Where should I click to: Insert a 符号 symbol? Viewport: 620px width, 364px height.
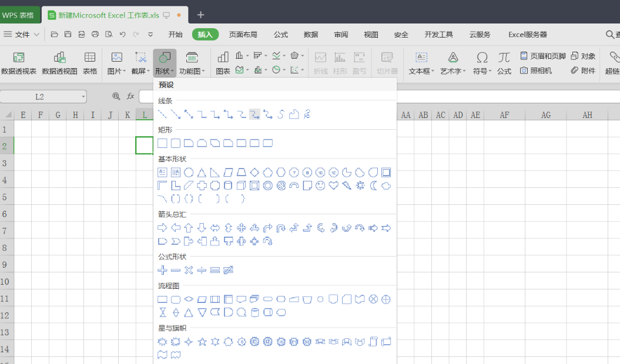pos(482,63)
